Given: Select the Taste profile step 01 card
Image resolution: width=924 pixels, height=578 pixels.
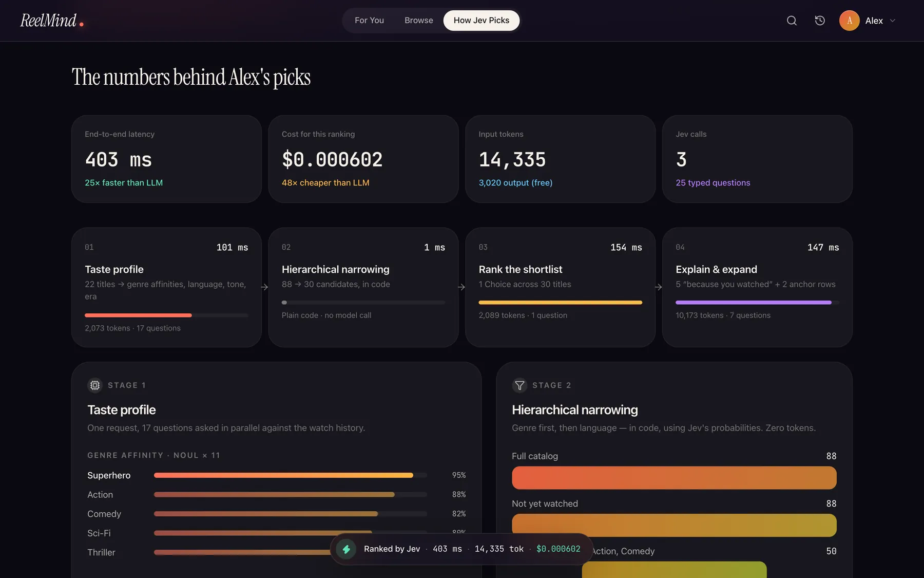Looking at the screenshot, I should [x=166, y=287].
